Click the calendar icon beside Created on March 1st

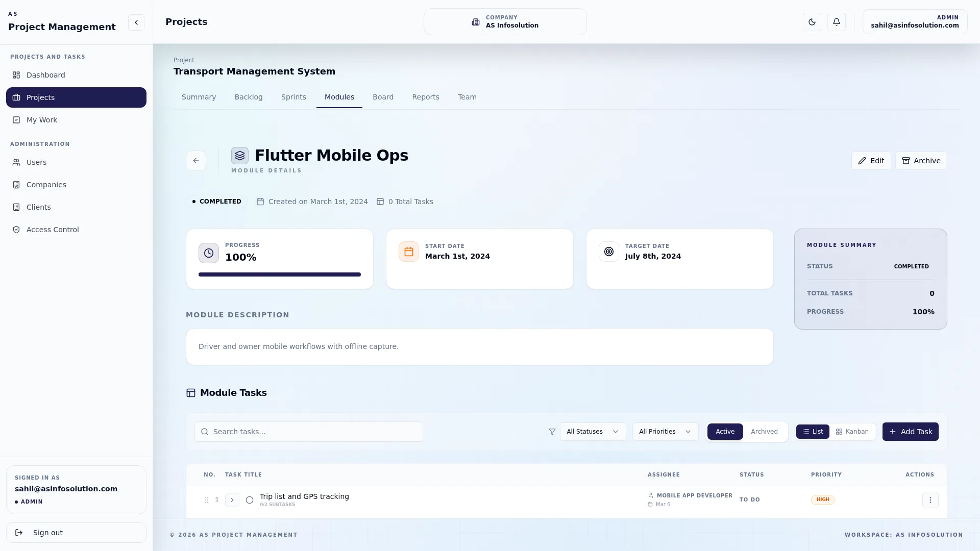(260, 202)
